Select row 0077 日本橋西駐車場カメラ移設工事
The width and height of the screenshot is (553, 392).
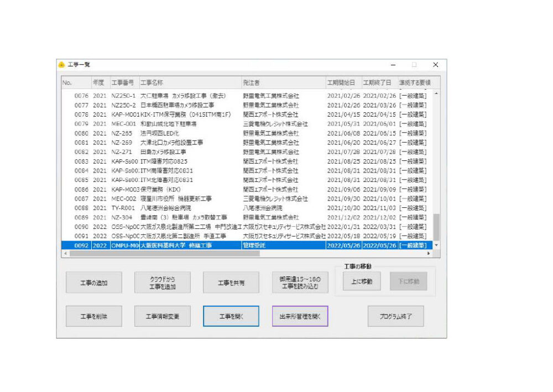point(247,105)
